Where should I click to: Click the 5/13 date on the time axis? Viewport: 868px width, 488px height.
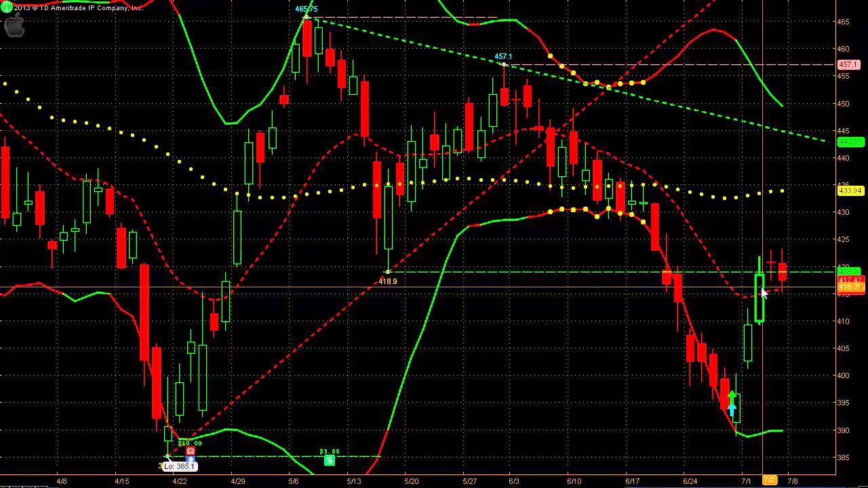354,481
